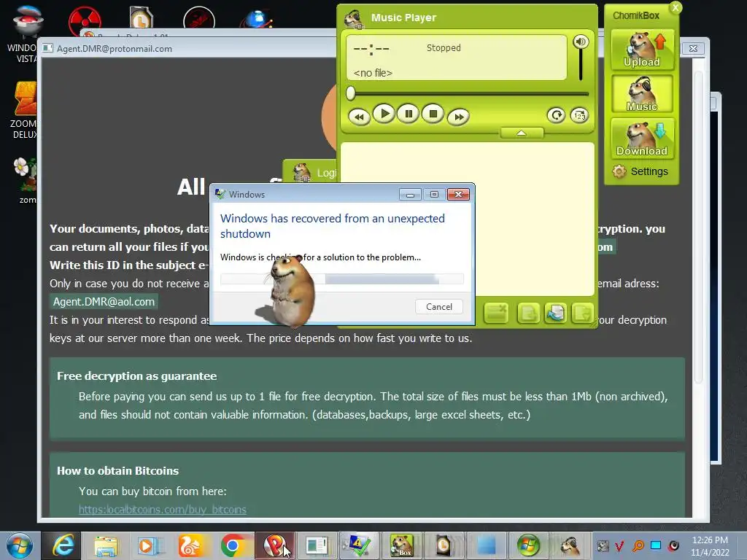The height and width of the screenshot is (560, 747).
Task: Click the load playlist icon with blue arrow
Action: [x=555, y=314]
